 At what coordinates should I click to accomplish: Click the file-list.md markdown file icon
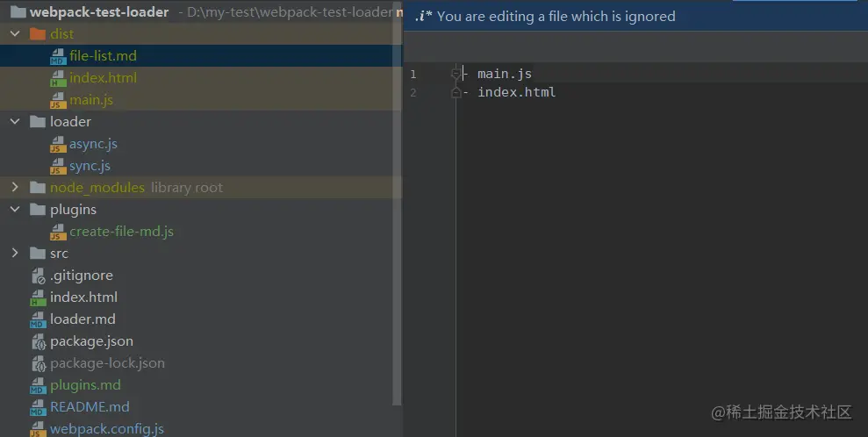[58, 56]
